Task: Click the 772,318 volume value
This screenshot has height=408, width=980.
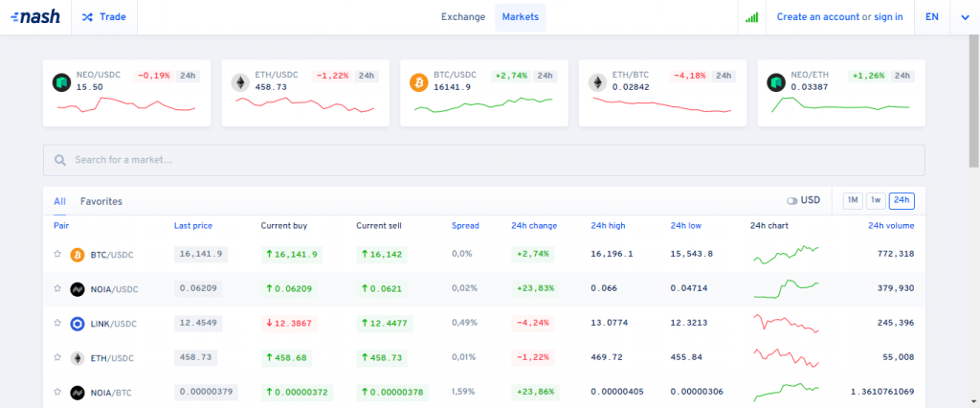Action: [x=895, y=254]
